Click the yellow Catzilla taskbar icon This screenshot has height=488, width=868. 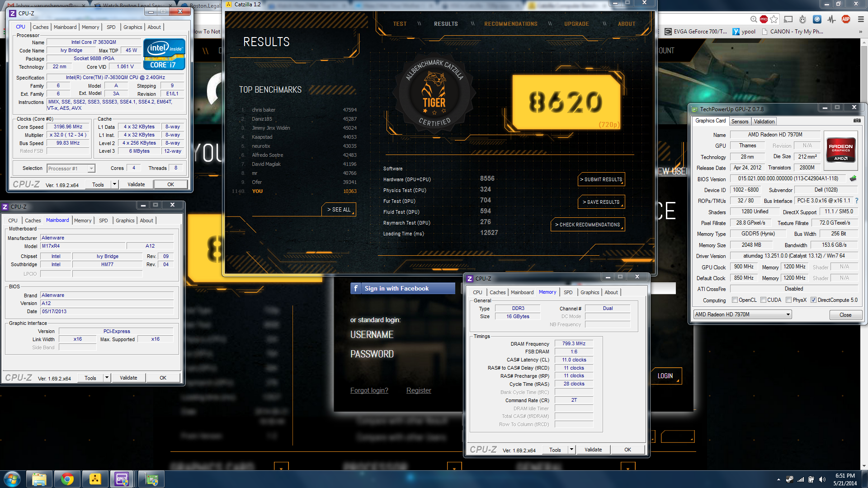point(95,479)
